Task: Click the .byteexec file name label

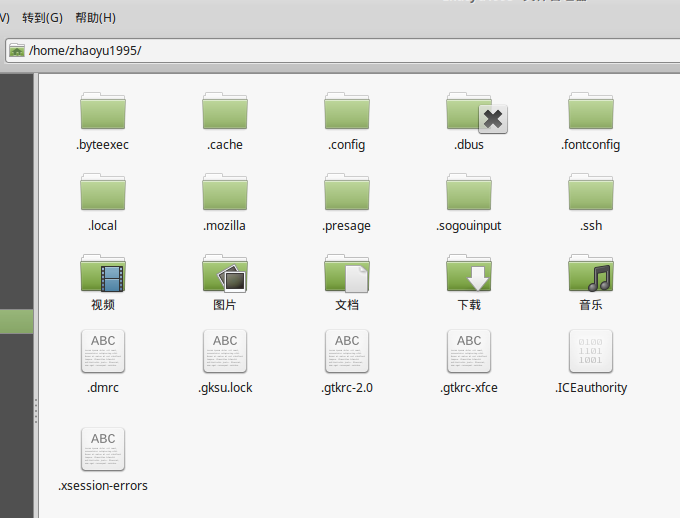Action: pos(102,144)
